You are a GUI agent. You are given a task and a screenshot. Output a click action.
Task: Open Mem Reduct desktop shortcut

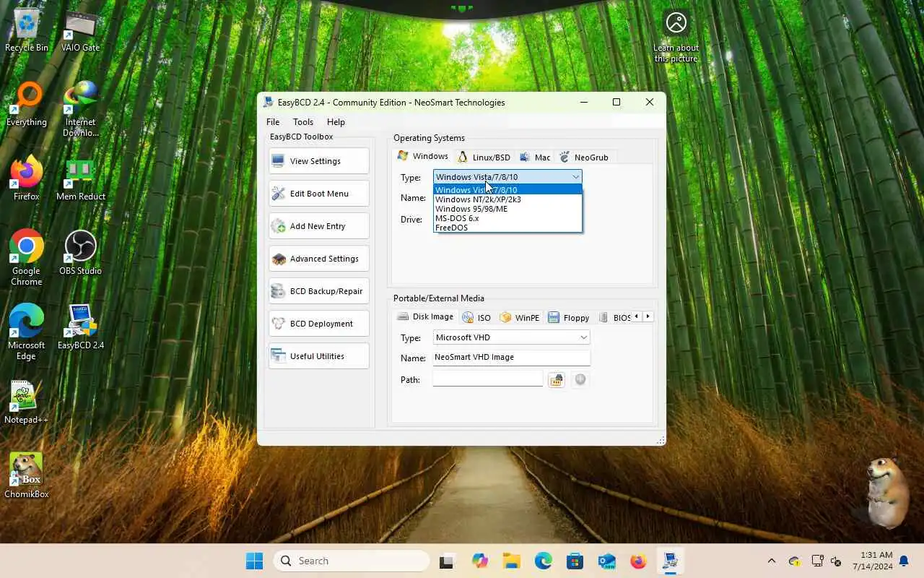point(80,180)
